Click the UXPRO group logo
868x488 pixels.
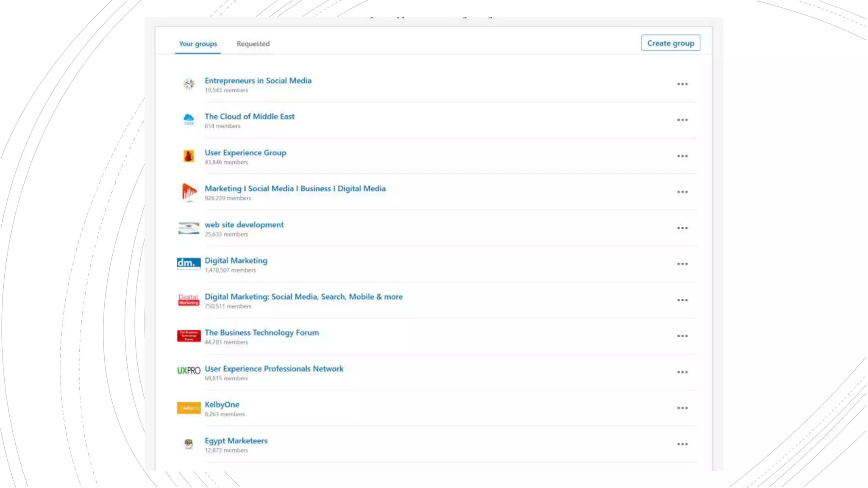pos(189,371)
